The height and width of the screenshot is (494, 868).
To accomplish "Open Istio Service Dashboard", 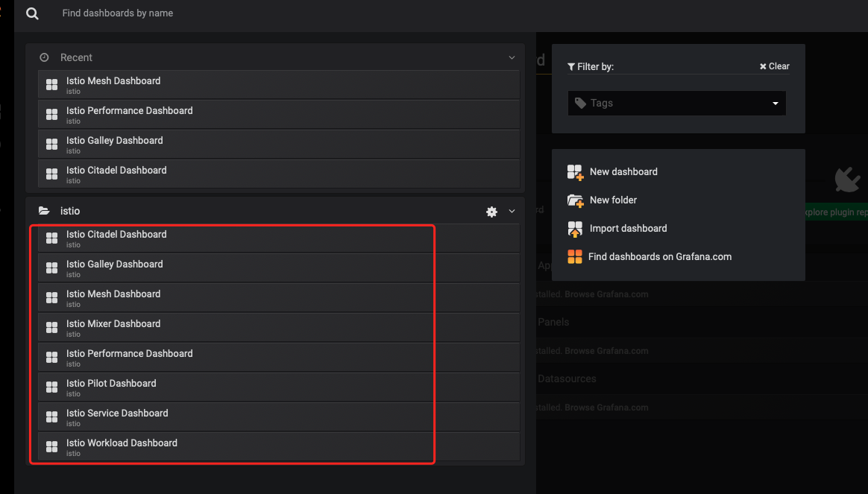I will [278, 418].
